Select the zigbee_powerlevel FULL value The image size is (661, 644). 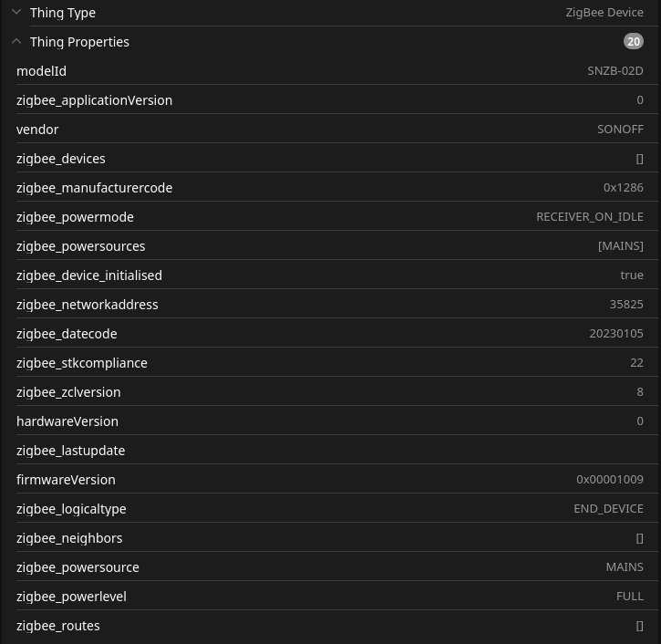point(629,597)
